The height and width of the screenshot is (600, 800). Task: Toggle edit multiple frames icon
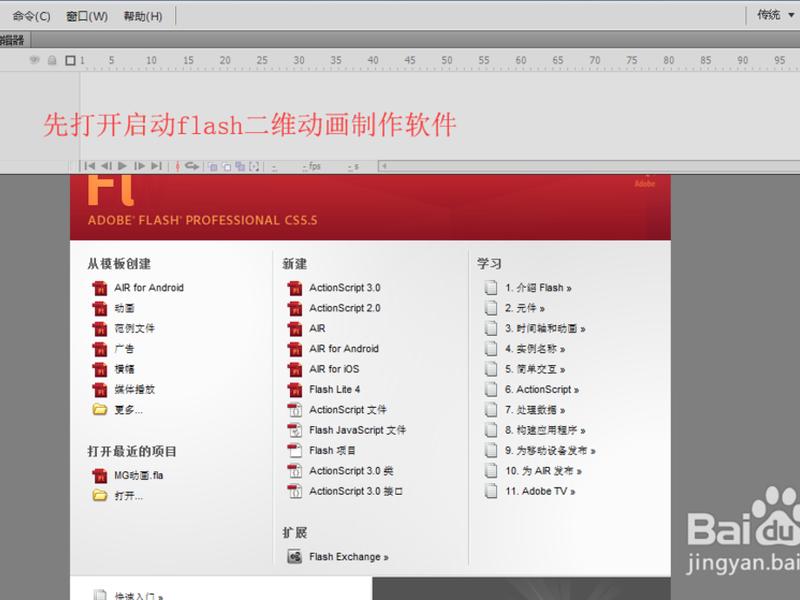240,166
